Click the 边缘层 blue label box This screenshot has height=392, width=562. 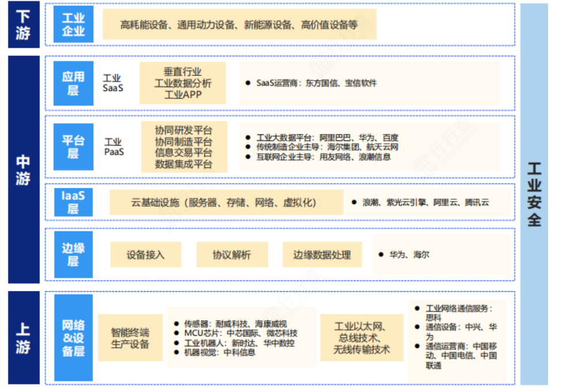tap(73, 254)
